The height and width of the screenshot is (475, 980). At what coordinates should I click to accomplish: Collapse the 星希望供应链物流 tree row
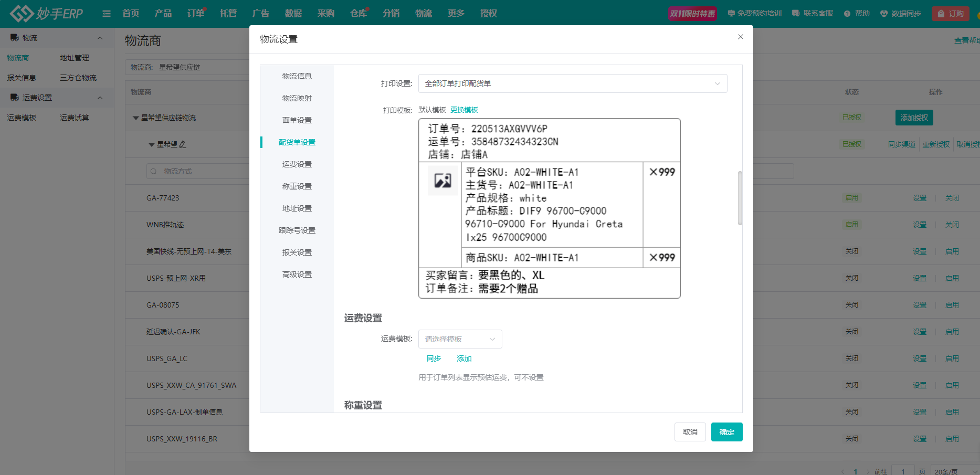[x=136, y=118]
